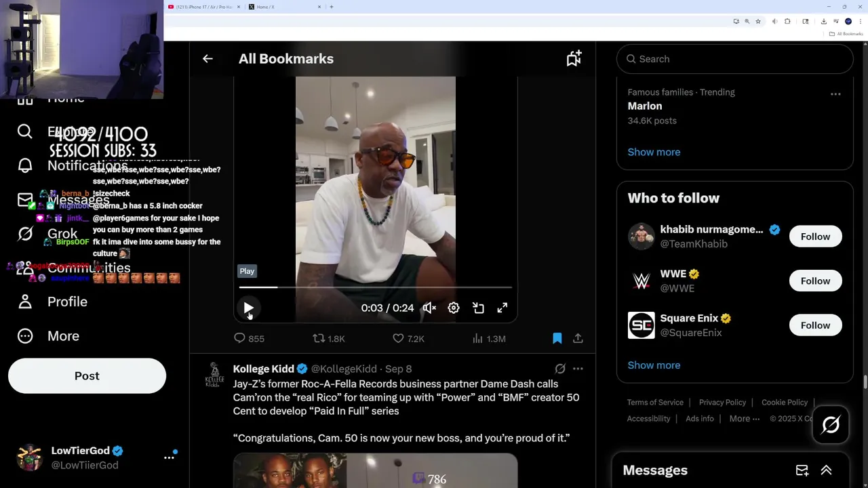The image size is (868, 488).
Task: Zoom control icon in address bar
Action: [x=747, y=21]
